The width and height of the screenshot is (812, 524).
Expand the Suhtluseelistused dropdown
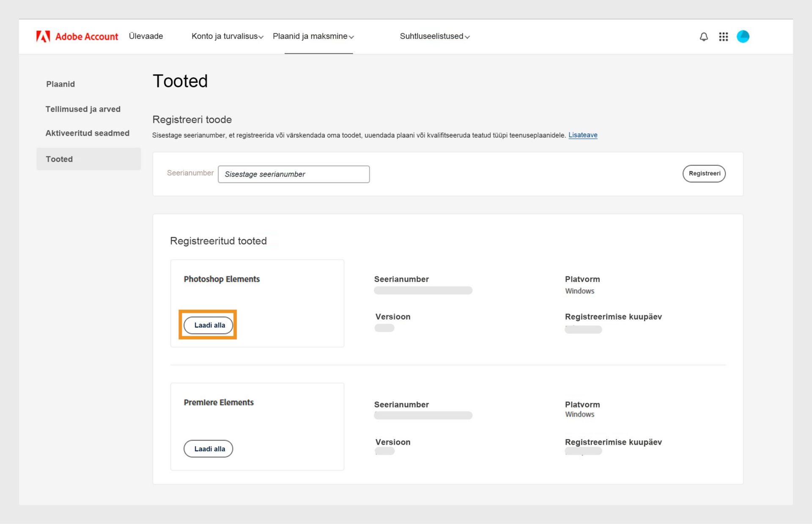click(x=434, y=36)
